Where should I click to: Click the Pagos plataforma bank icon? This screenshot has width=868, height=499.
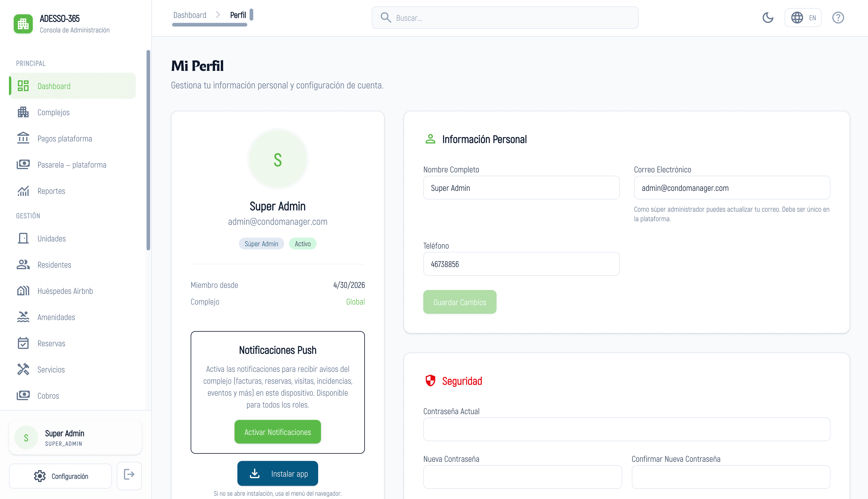point(23,138)
